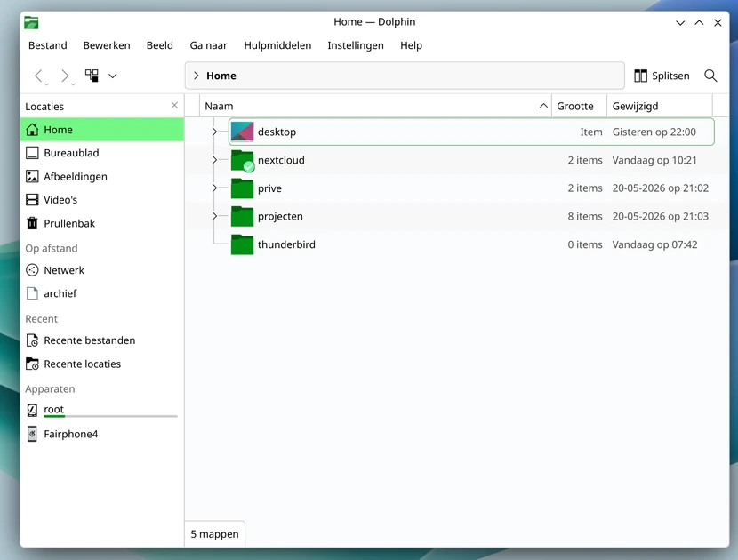Select the nextcloud folder name

[281, 160]
